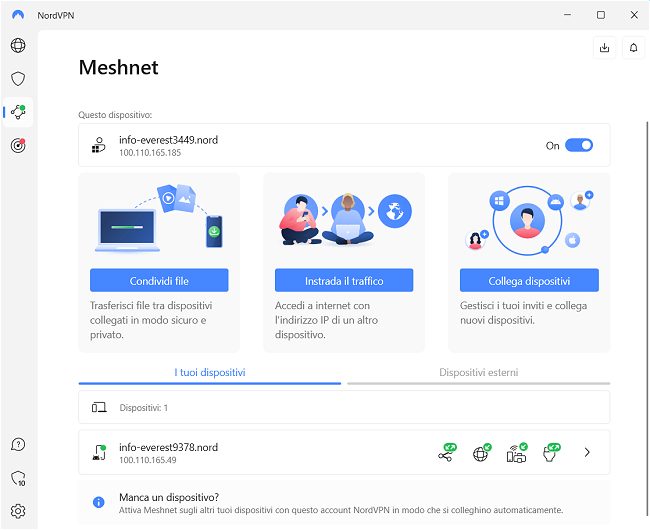The width and height of the screenshot is (650, 530).
Task: Click the Condividi file button
Action: click(x=159, y=281)
